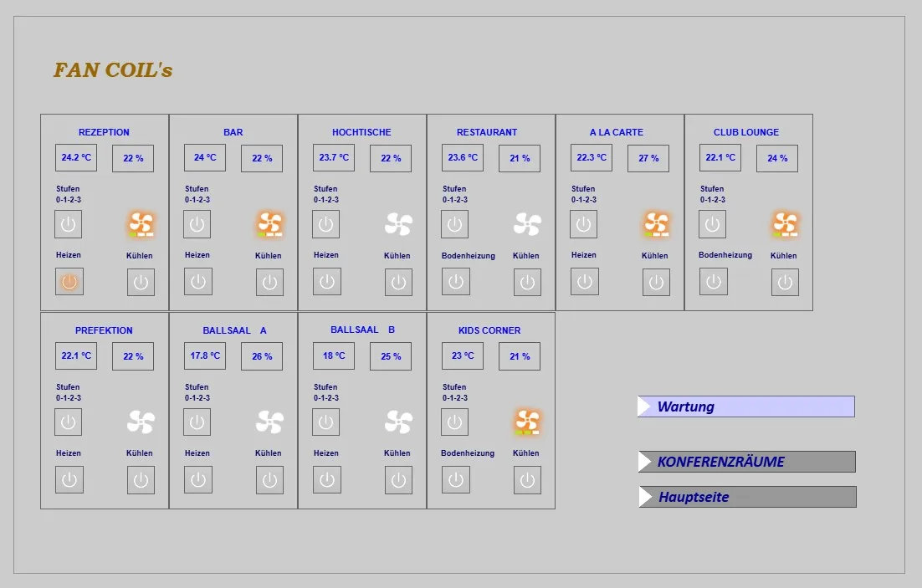922x588 pixels.
Task: Click the KIDS CORNER fan icon
Action: point(527,422)
